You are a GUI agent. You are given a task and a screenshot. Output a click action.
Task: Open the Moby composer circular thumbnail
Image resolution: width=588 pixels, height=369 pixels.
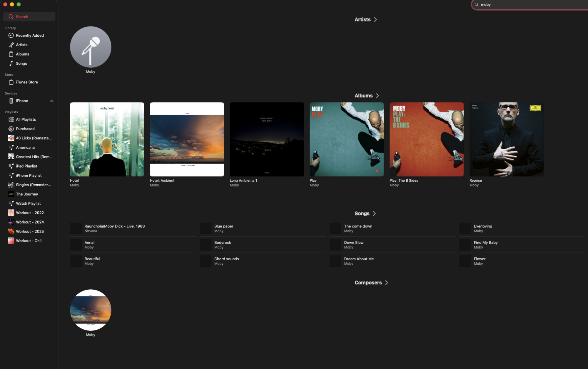point(91,310)
